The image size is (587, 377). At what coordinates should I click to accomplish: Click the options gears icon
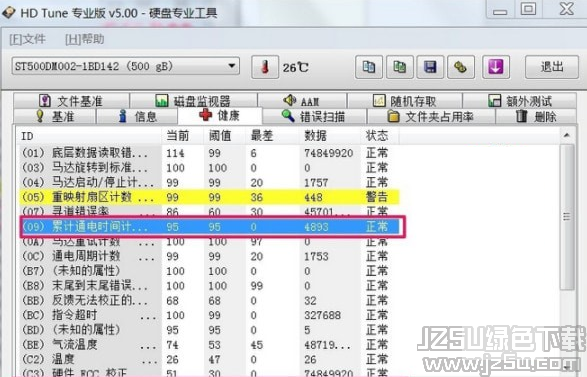(461, 67)
